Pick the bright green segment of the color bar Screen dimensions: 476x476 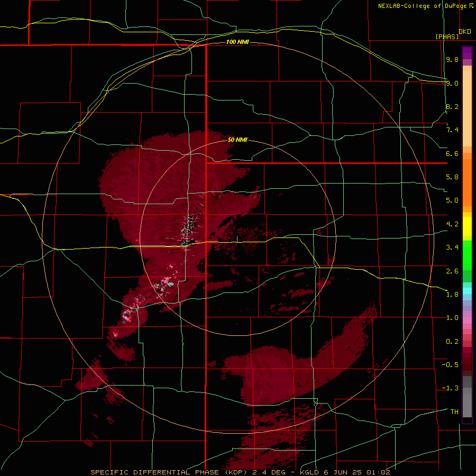pyautogui.click(x=467, y=255)
